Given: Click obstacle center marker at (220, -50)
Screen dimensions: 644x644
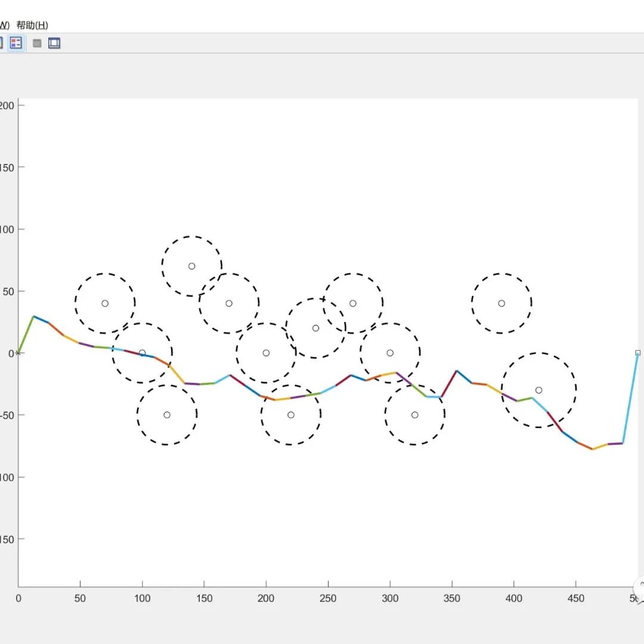Looking at the screenshot, I should click(291, 415).
